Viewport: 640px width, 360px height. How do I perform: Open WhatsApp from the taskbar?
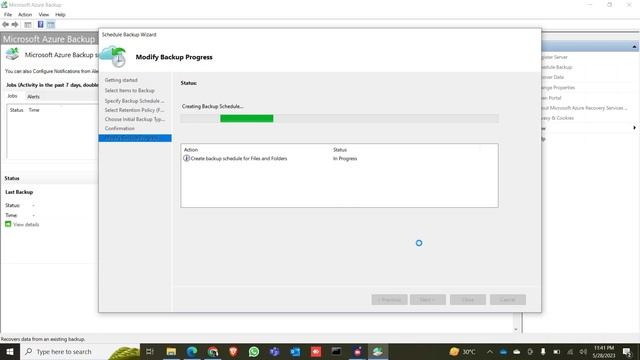(x=254, y=351)
